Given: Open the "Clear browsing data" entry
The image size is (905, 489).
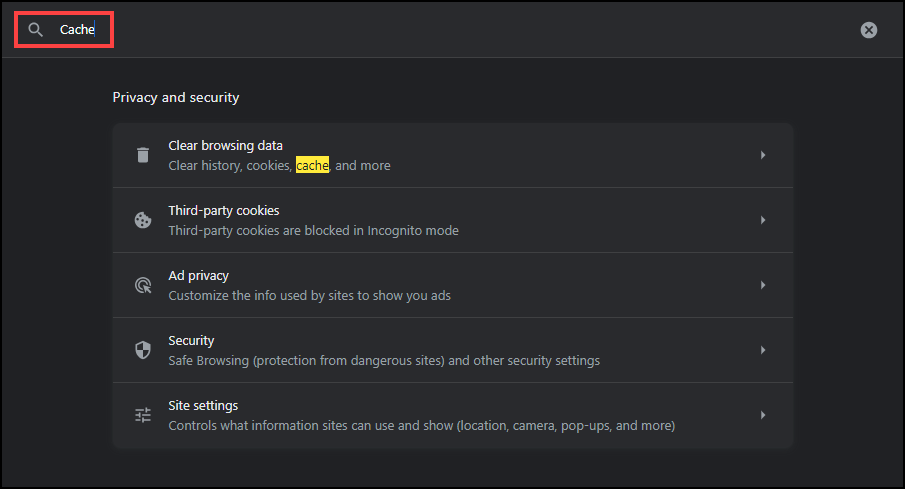Looking at the screenshot, I should 225,146.
